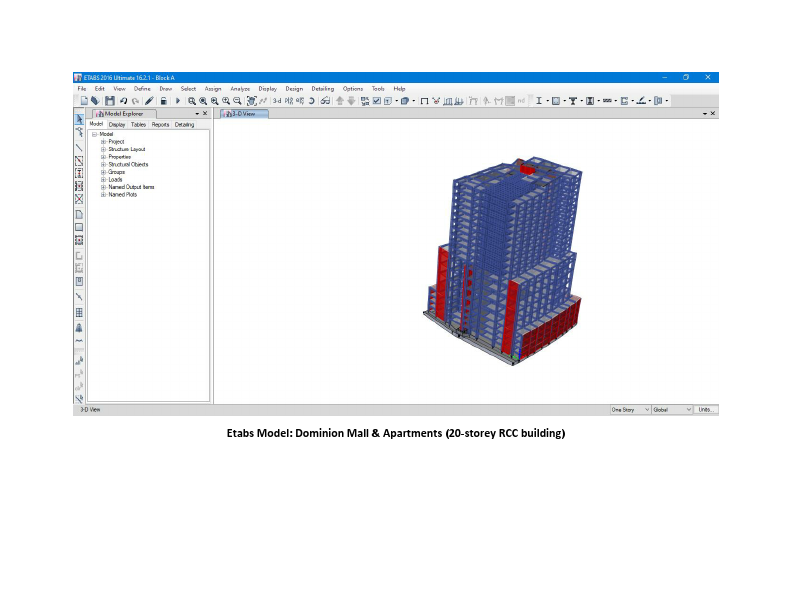Expand the Structural Objects tree node
792x612 pixels.
[x=103, y=165]
